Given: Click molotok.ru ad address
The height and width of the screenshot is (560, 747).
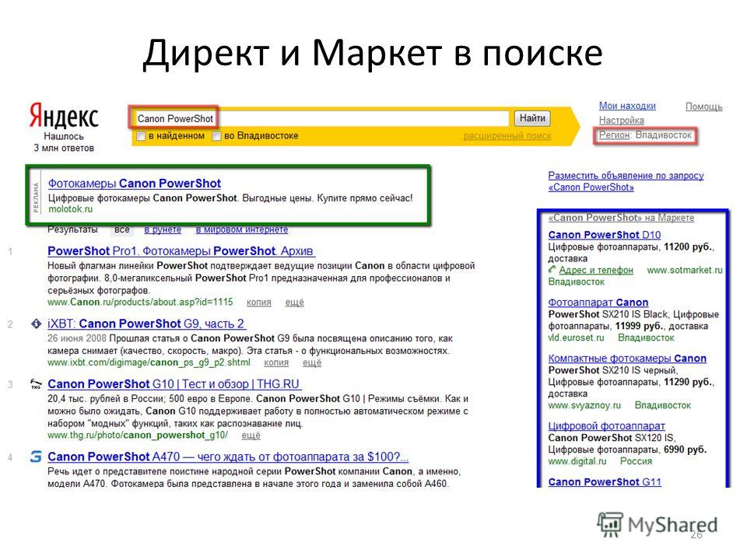Looking at the screenshot, I should coord(71,209).
